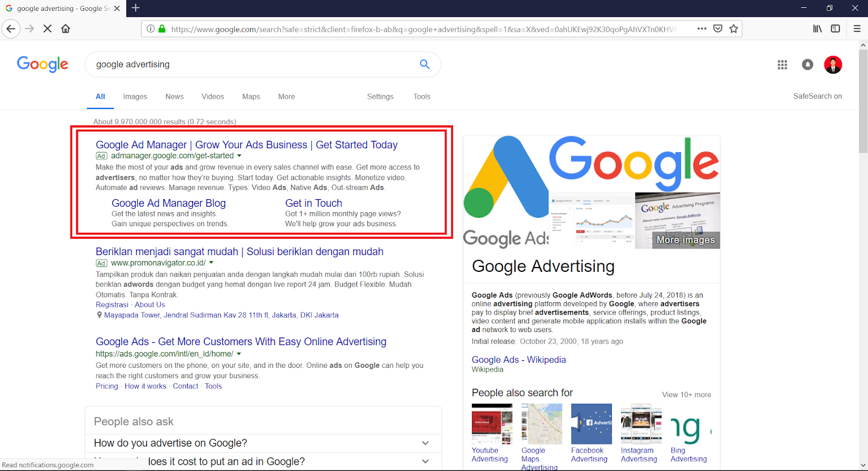Open search Tools options
The height and width of the screenshot is (471, 868).
(422, 97)
